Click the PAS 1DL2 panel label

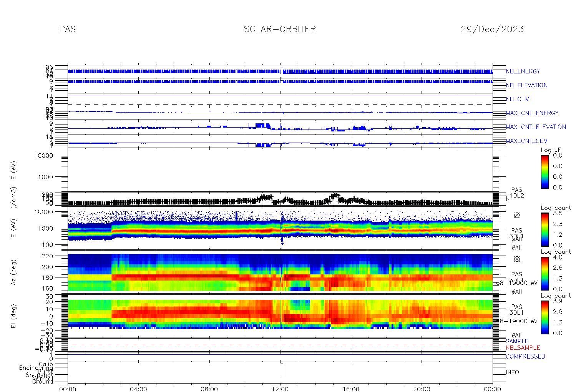pos(517,193)
